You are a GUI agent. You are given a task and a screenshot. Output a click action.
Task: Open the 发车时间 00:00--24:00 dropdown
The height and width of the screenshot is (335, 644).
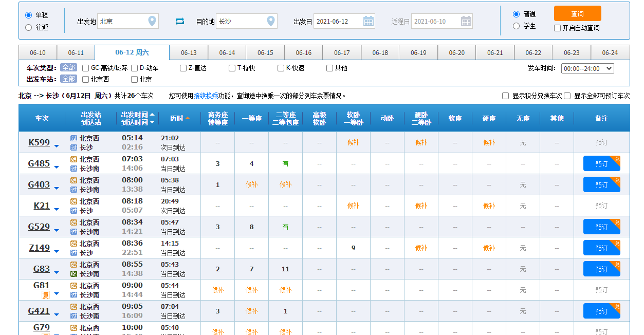587,68
